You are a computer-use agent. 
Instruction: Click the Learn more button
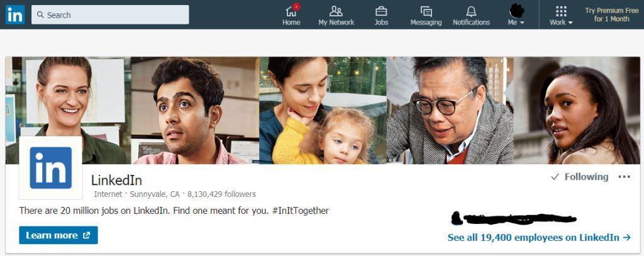point(58,235)
